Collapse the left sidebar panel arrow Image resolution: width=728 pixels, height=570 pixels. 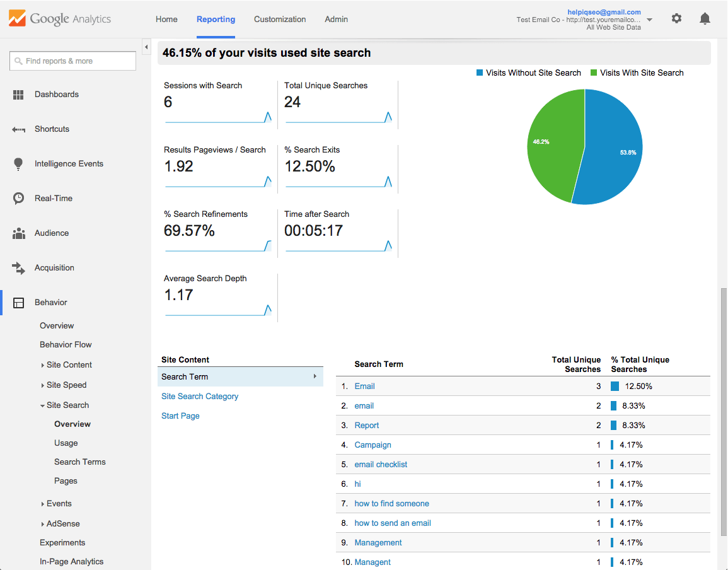[146, 47]
